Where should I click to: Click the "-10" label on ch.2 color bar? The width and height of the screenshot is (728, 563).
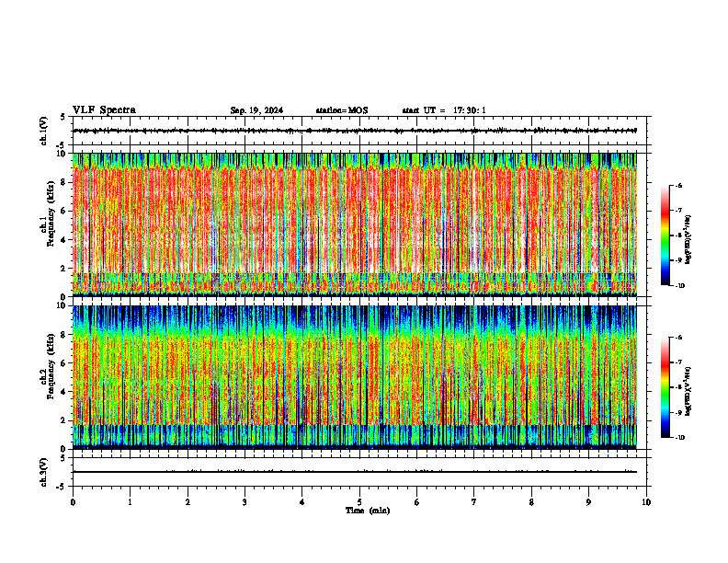pyautogui.click(x=679, y=438)
